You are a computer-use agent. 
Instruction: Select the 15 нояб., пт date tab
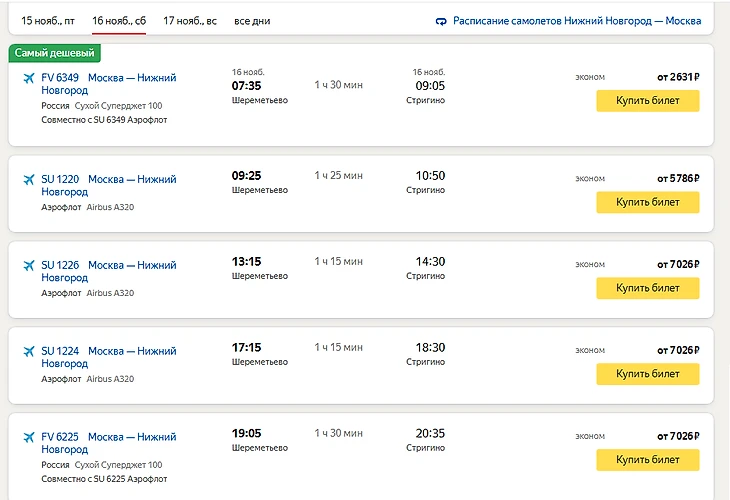(49, 20)
